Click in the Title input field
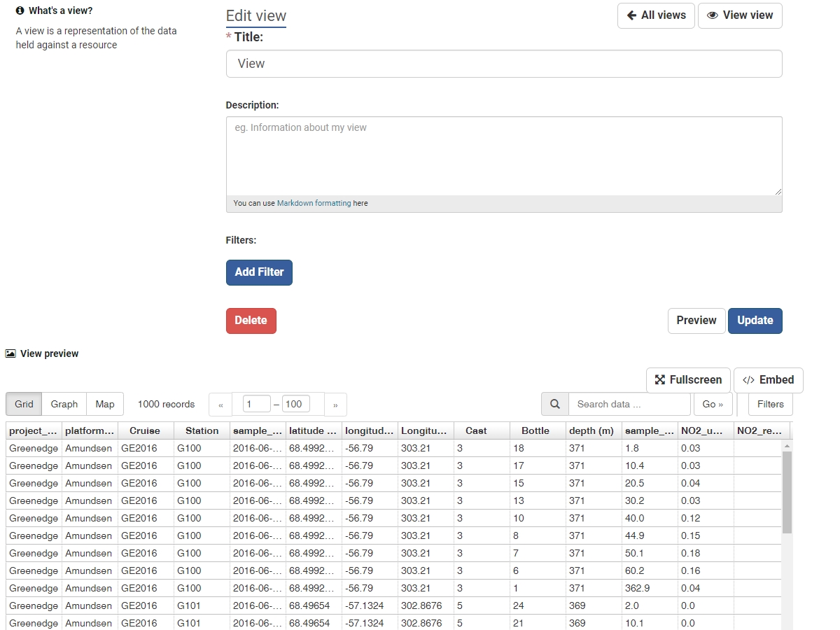This screenshot has height=630, width=840. pos(503,64)
